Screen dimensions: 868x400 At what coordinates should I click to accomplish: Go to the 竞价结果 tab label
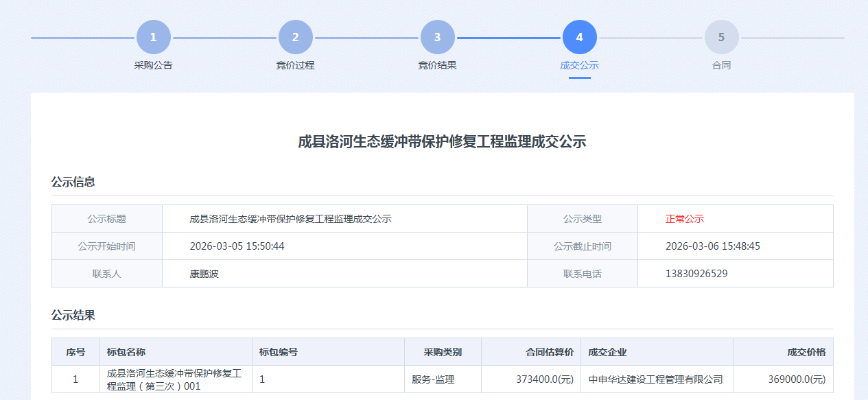click(437, 65)
